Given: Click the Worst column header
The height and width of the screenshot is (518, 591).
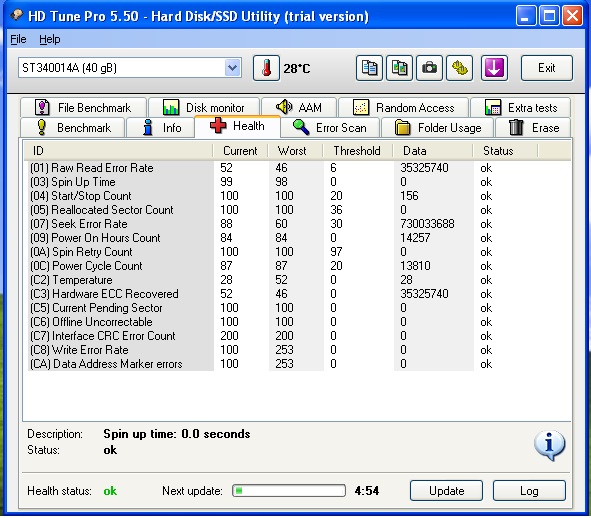Looking at the screenshot, I should click(295, 151).
